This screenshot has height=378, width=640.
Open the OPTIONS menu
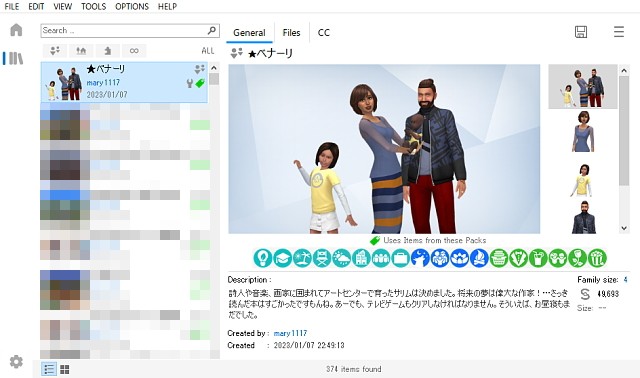[x=132, y=7]
